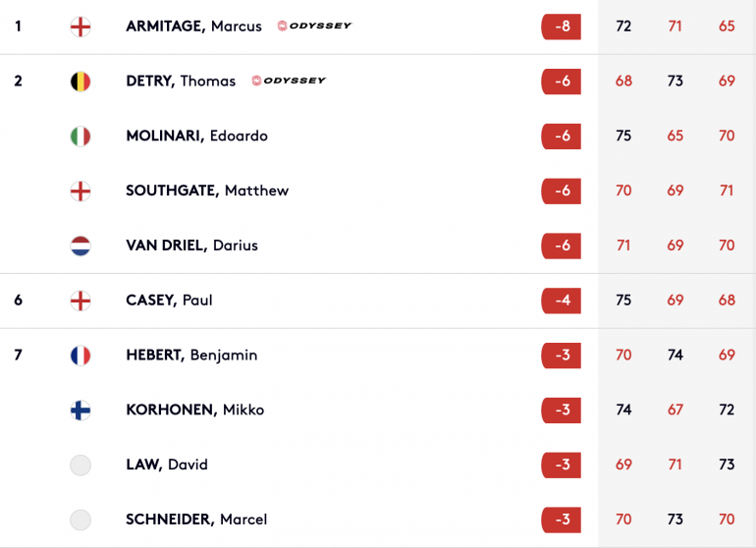Click blank flag placeholder beside Schneider
The width and height of the screenshot is (756, 548).
[81, 521]
